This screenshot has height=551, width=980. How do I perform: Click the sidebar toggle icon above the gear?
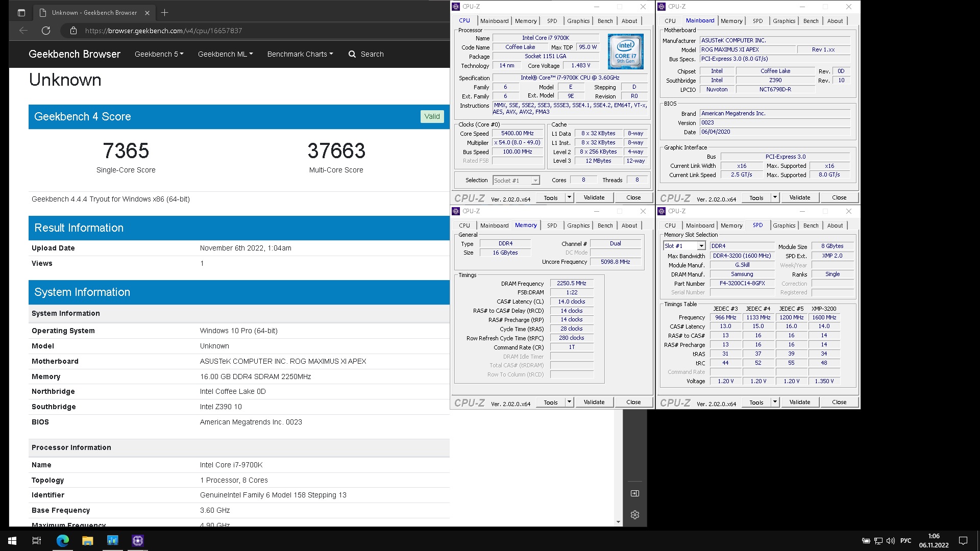tap(635, 493)
